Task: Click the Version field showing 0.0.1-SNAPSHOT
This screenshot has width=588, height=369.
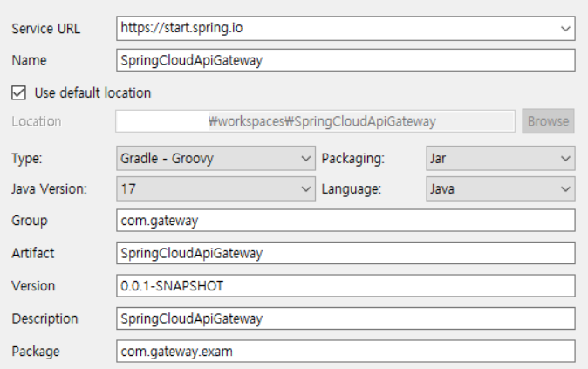Action: tap(345, 286)
